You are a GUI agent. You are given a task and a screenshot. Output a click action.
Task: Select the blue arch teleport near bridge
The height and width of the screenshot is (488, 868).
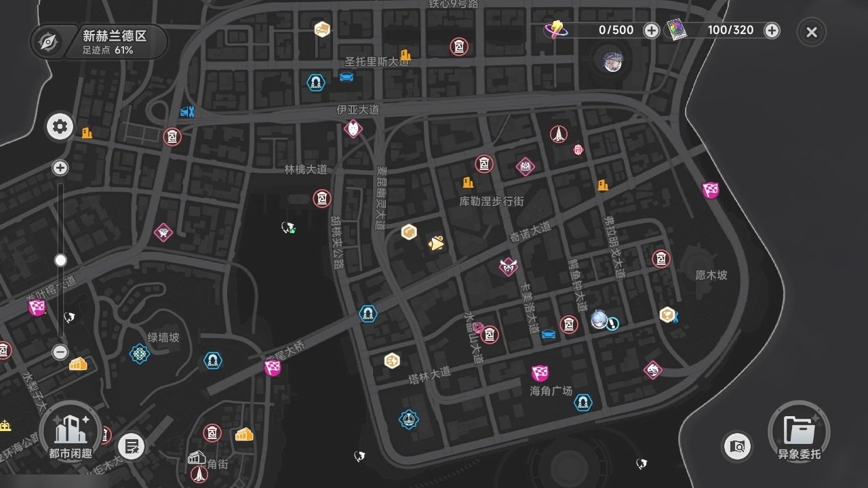[x=368, y=314]
